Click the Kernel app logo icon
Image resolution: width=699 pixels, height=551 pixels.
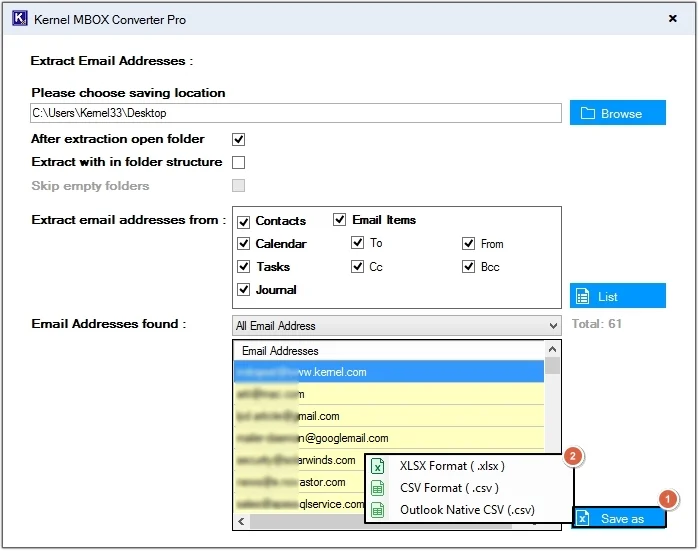pos(20,19)
